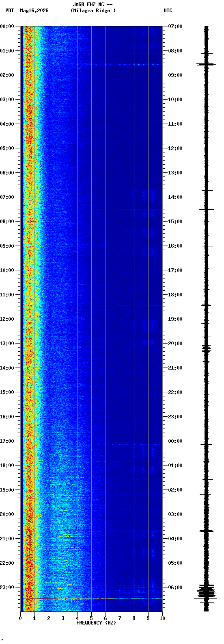Click the PDT-axis label "06:00"
The height and width of the screenshot is (644, 224).
[x=7, y=173]
